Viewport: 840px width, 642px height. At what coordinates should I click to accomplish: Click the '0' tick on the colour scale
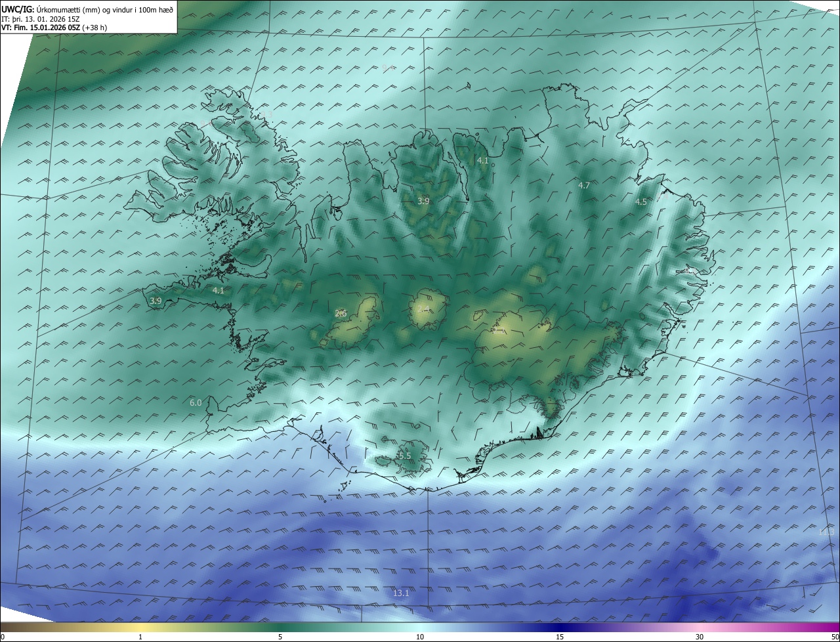pos(3,637)
